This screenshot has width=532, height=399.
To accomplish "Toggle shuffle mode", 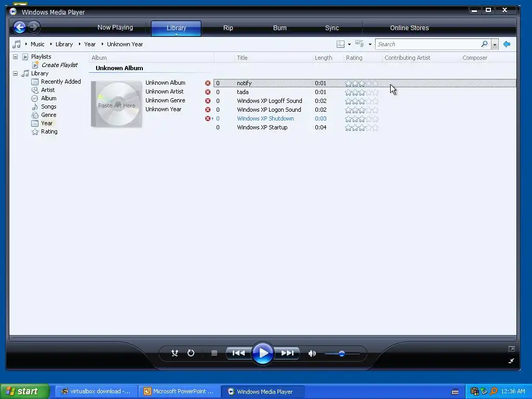I will point(175,353).
